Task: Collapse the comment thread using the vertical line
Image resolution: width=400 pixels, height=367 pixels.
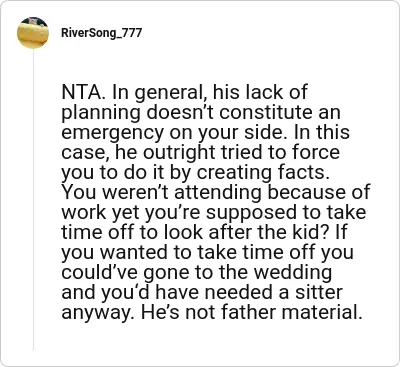Action: click(x=33, y=200)
